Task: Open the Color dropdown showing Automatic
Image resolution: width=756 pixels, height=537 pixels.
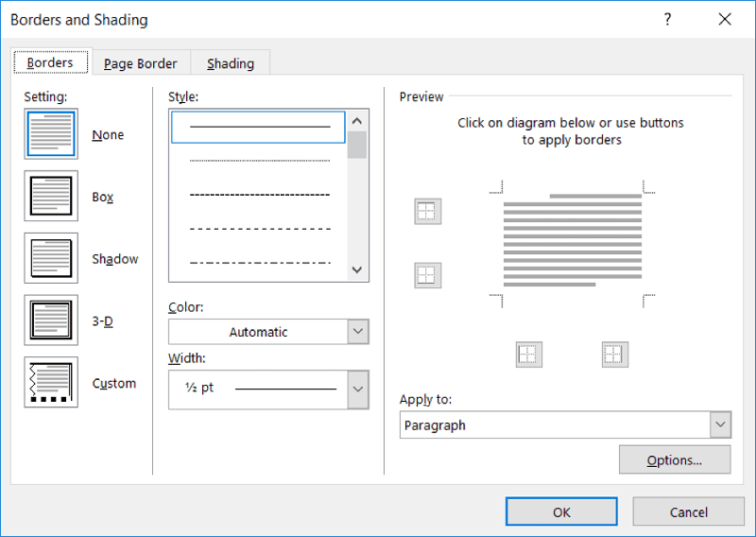Action: (x=268, y=332)
